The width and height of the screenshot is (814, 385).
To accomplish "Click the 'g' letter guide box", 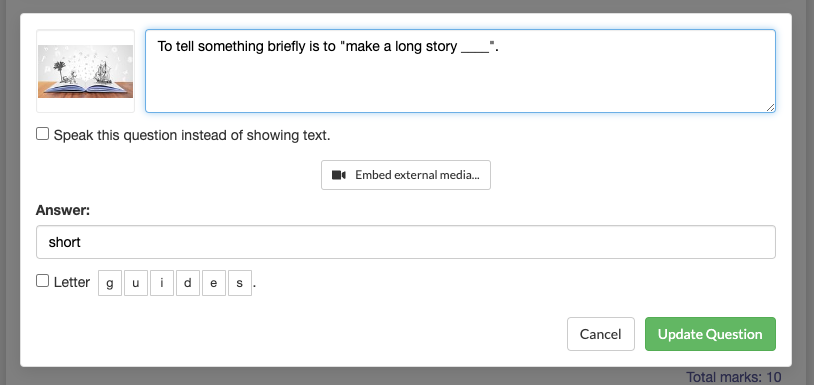I will pos(110,283).
